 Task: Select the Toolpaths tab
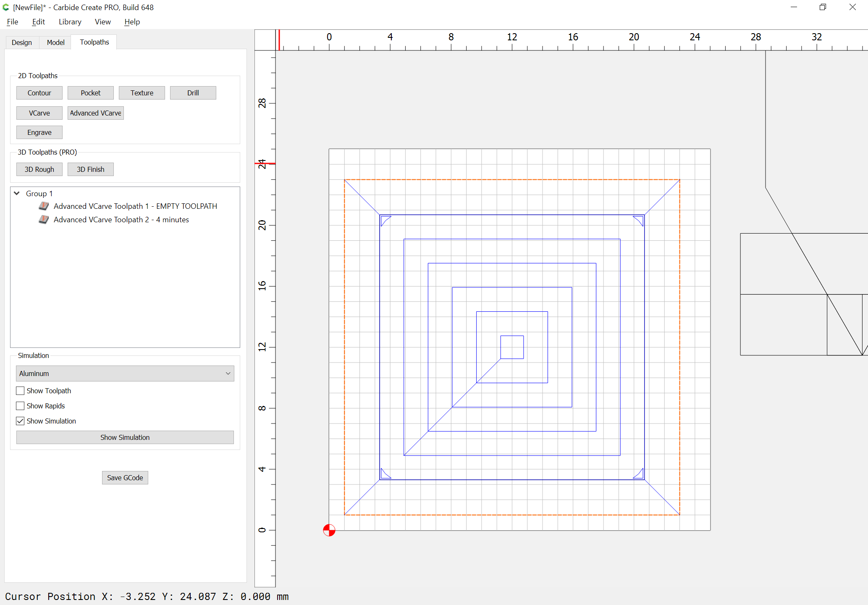pos(94,42)
